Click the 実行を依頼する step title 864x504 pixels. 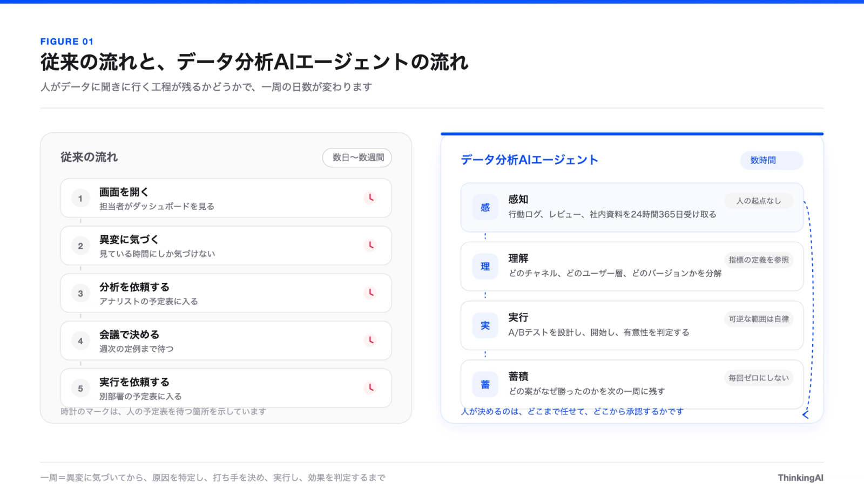click(x=134, y=382)
